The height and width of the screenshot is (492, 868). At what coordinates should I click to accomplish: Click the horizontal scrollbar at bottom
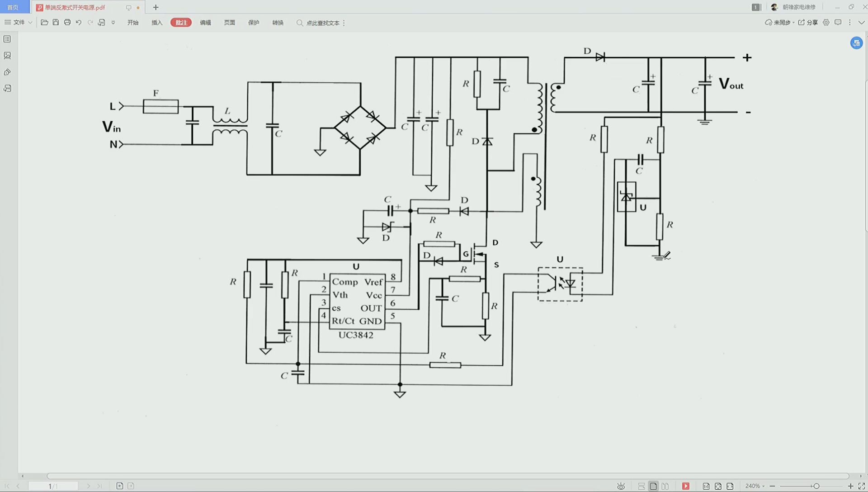[448, 476]
